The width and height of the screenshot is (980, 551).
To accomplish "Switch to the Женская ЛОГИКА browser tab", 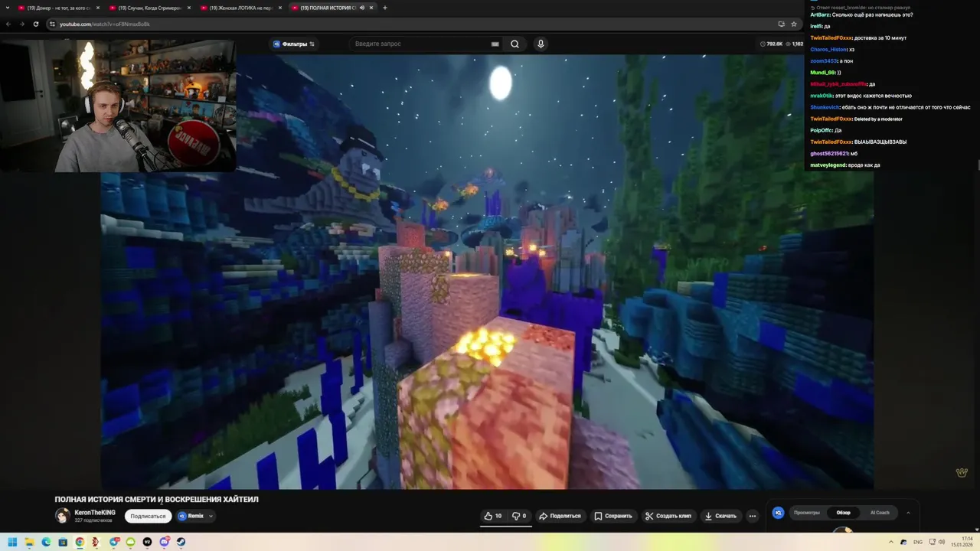I will (240, 8).
